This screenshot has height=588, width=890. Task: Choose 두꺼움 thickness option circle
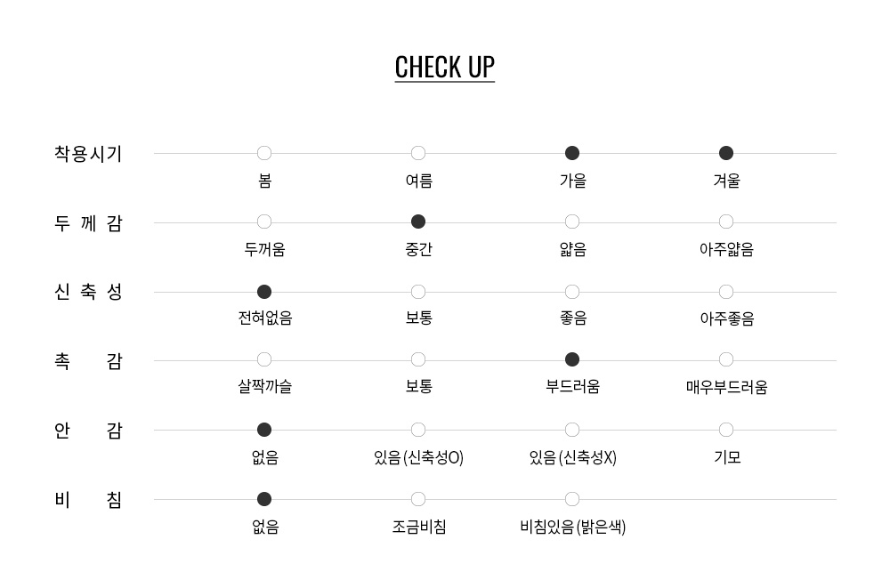264,222
